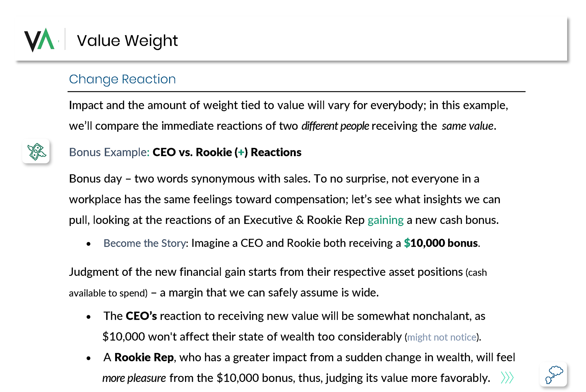Click the bold Rookie Rep text

(144, 357)
